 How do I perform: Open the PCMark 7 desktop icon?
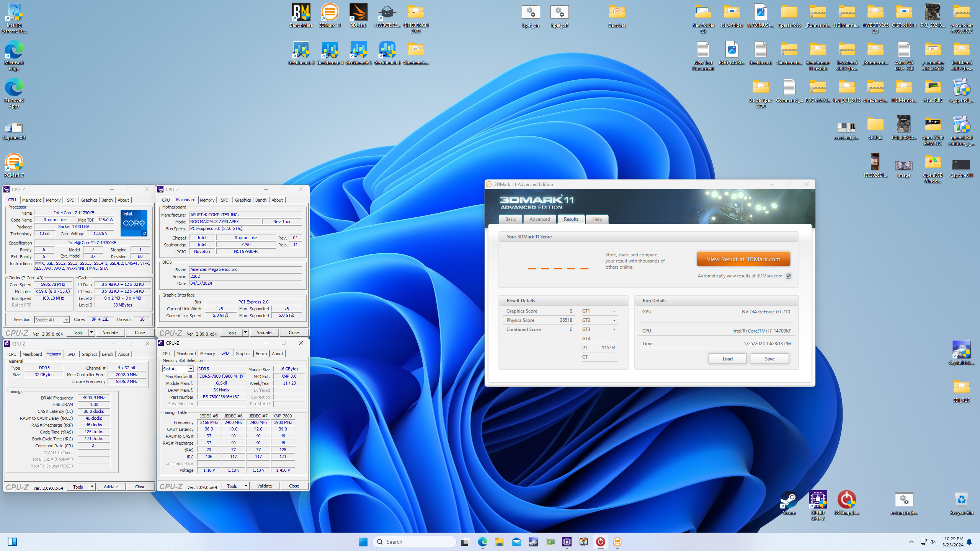[x=14, y=165]
